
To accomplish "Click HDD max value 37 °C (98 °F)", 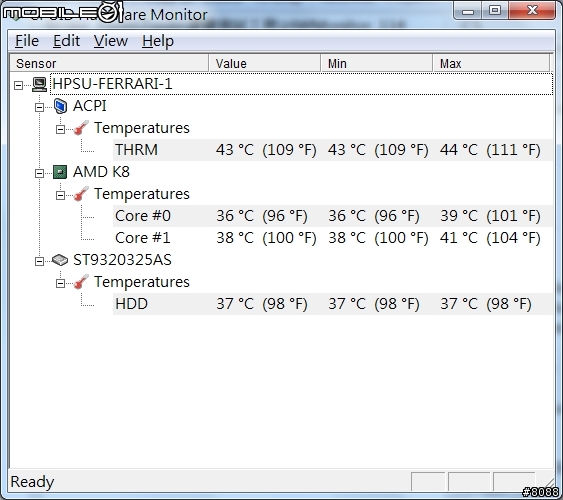I will tap(486, 304).
